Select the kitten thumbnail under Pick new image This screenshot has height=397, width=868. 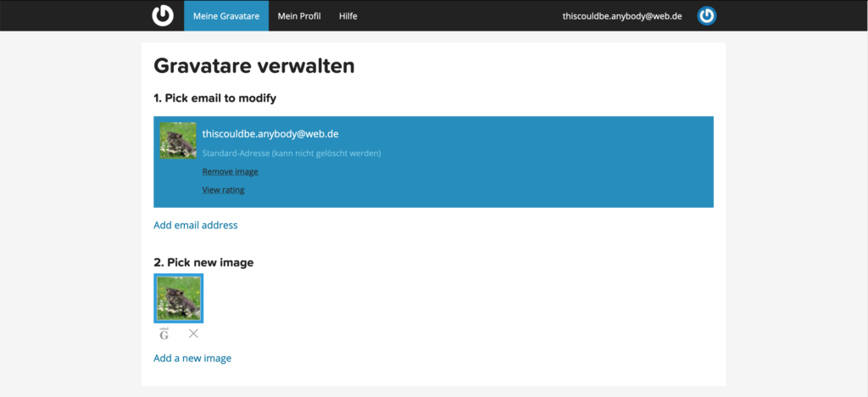pos(178,298)
